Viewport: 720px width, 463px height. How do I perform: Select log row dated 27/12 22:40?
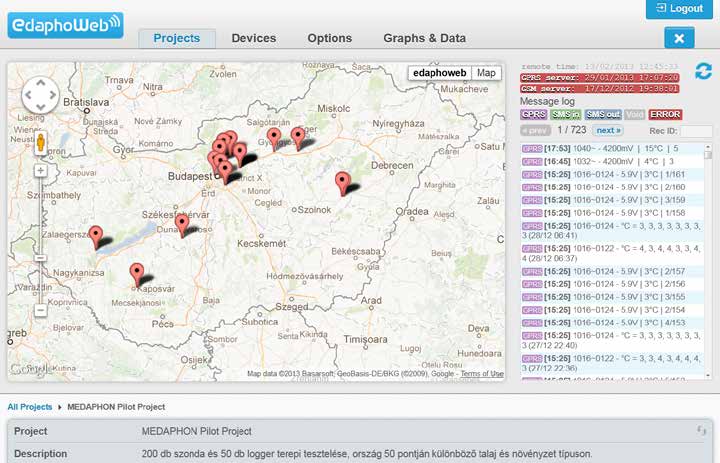coord(612,340)
